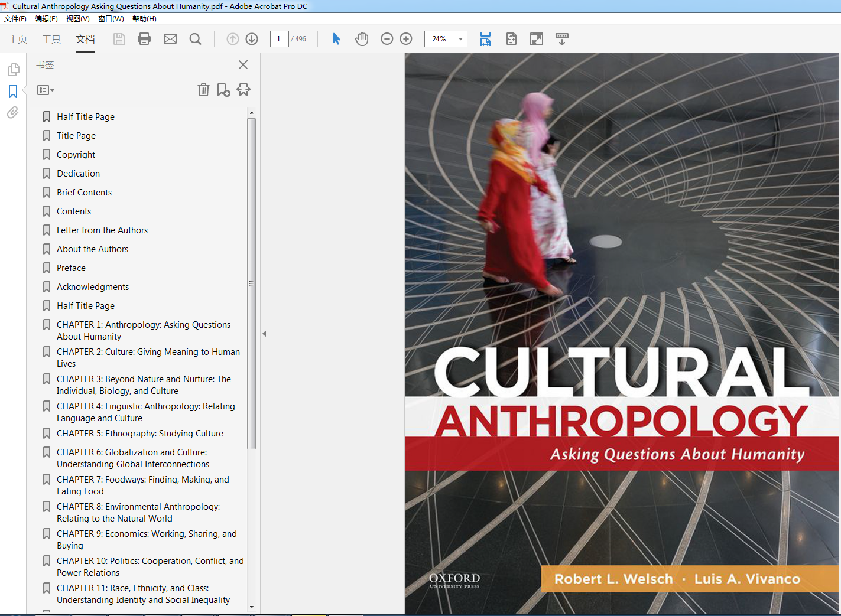This screenshot has width=841, height=616.
Task: Open the search magnifier tool
Action: [x=195, y=39]
